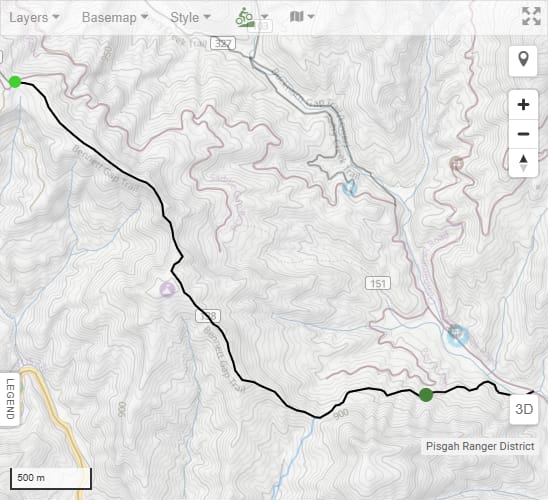Click the 327 trail number shield
The width and height of the screenshot is (553, 504).
tap(223, 43)
